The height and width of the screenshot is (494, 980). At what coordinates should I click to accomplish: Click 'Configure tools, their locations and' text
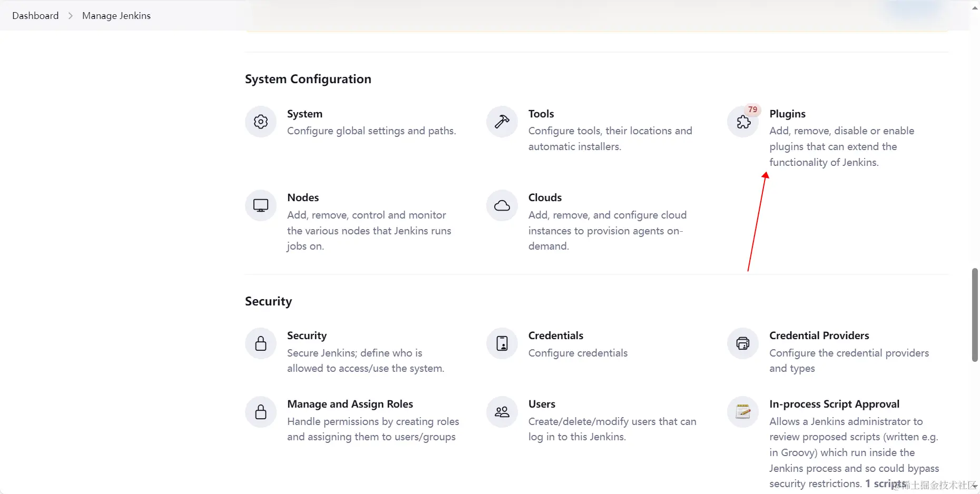(x=610, y=131)
